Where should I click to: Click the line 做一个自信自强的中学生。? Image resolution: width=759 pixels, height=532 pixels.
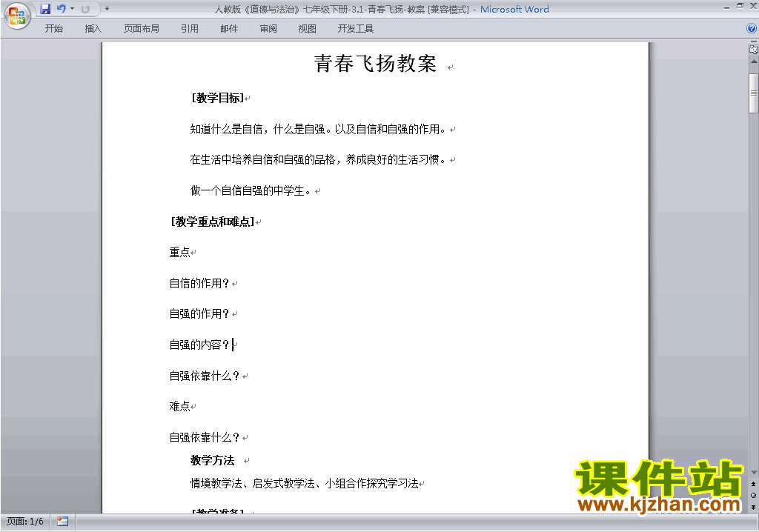click(251, 190)
